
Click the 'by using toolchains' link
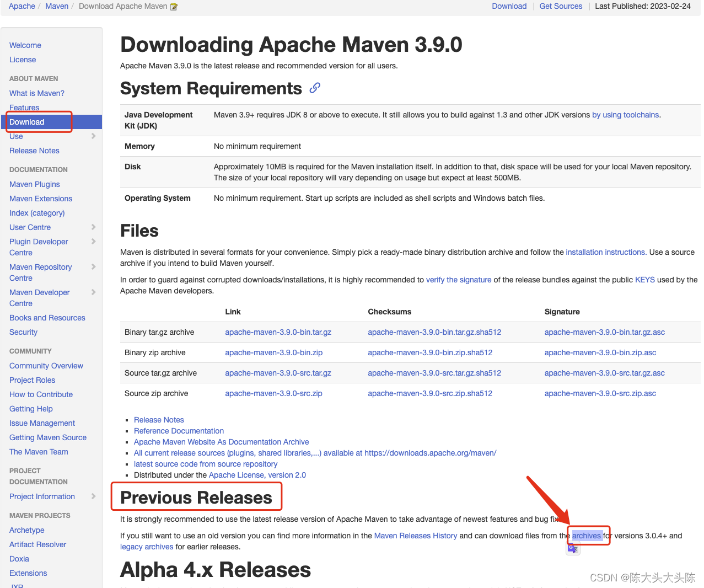(x=626, y=115)
